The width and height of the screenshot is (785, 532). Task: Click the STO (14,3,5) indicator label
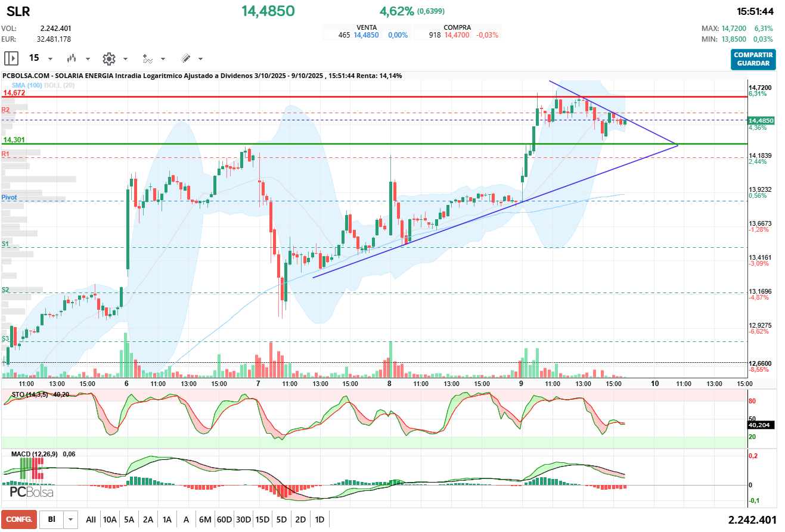coord(31,394)
